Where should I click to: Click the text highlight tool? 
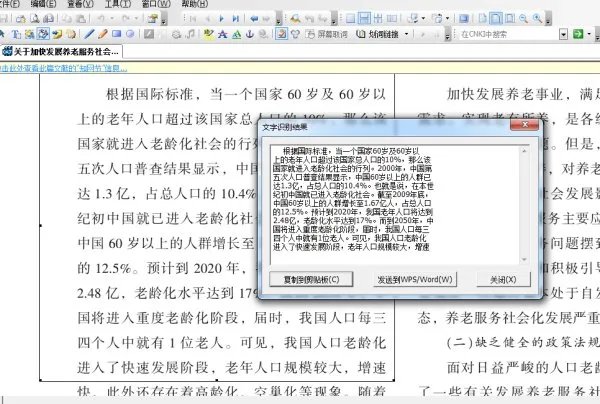click(209, 34)
